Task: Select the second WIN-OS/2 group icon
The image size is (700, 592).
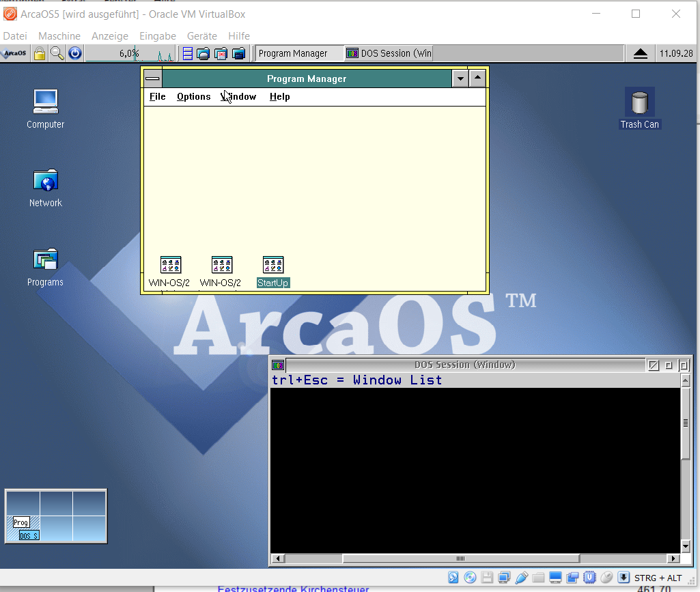Action: tap(221, 272)
